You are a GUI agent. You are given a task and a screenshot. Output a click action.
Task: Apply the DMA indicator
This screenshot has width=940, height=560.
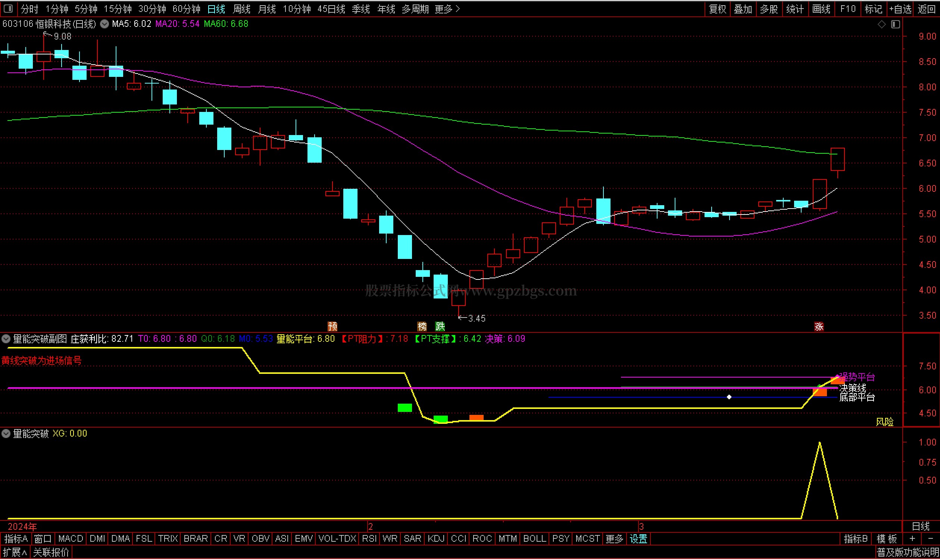click(121, 539)
